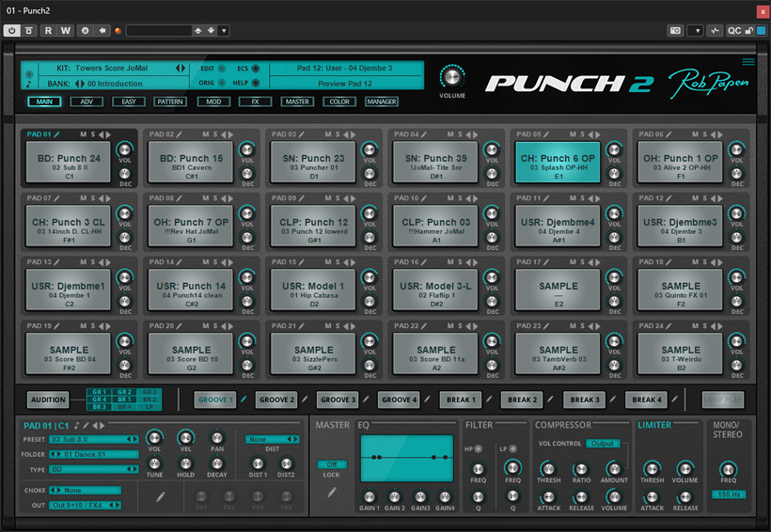Click the QC quick controls icon
The height and width of the screenshot is (532, 771).
(734, 30)
